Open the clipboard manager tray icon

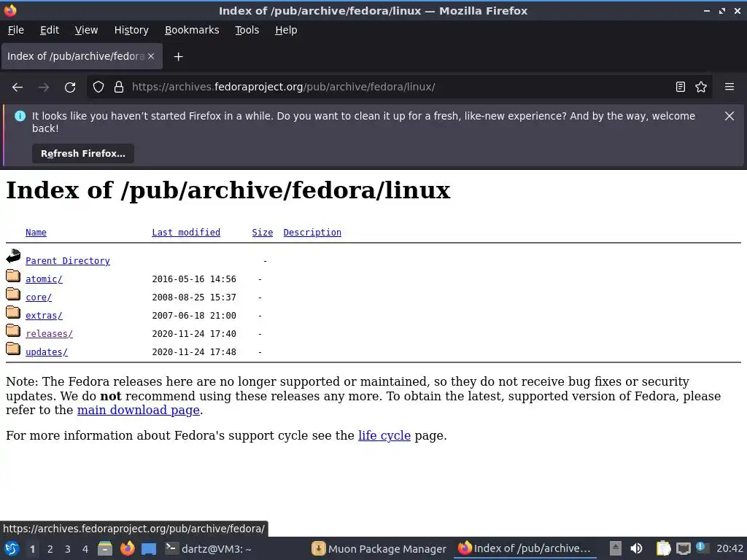[663, 548]
